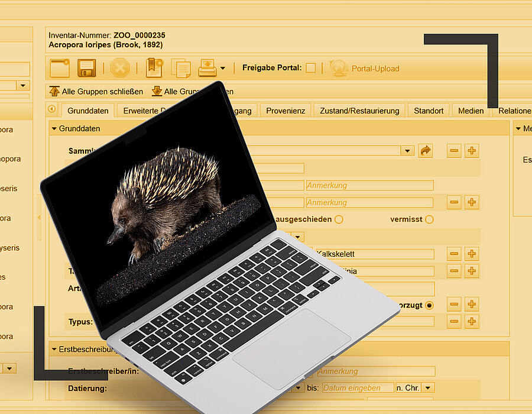The image size is (532, 414).
Task: Click the Datum eingeben date field
Action: (x=358, y=388)
